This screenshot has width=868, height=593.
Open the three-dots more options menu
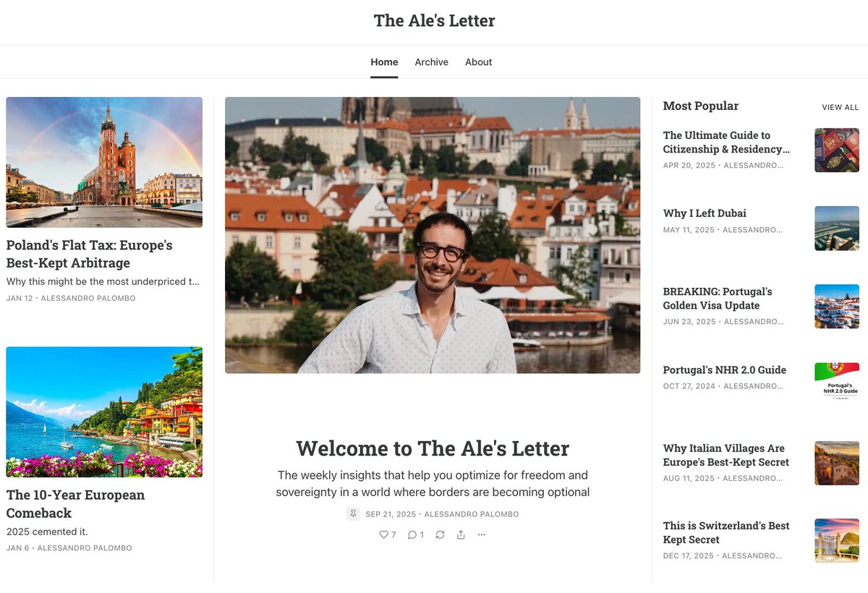(x=482, y=534)
